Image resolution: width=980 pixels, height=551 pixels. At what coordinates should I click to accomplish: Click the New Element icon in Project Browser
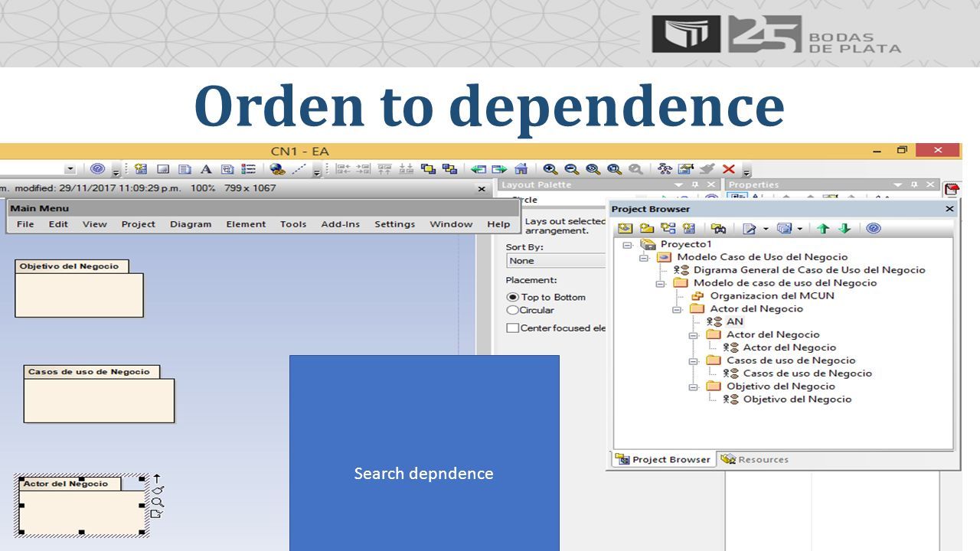[x=688, y=228]
